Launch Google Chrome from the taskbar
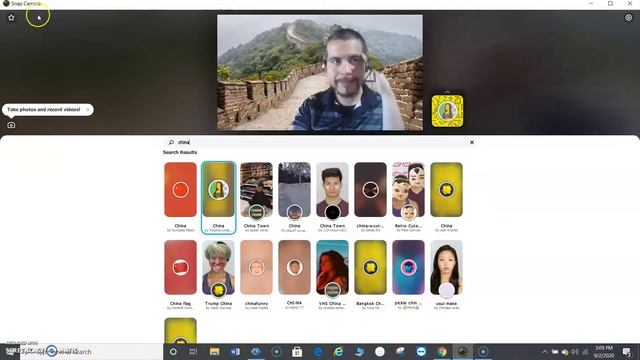This screenshot has height=360, width=640. coord(442,351)
